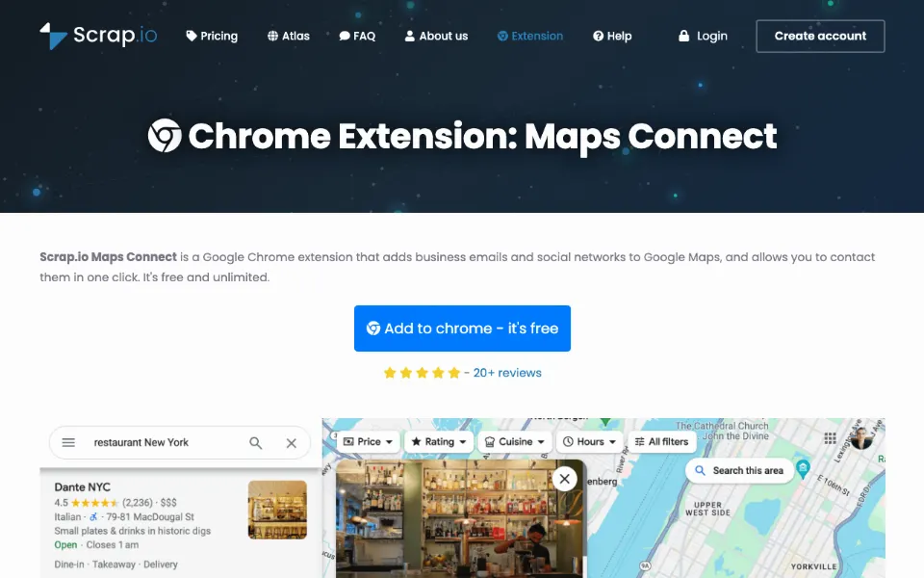Click Small plates & drinks in historic digs
The width and height of the screenshot is (924, 578).
point(132,531)
